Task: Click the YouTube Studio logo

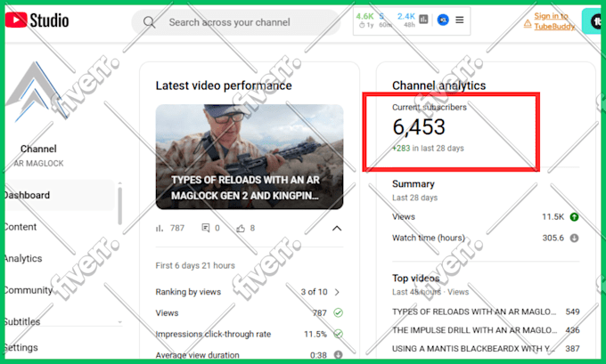Action: tap(37, 20)
